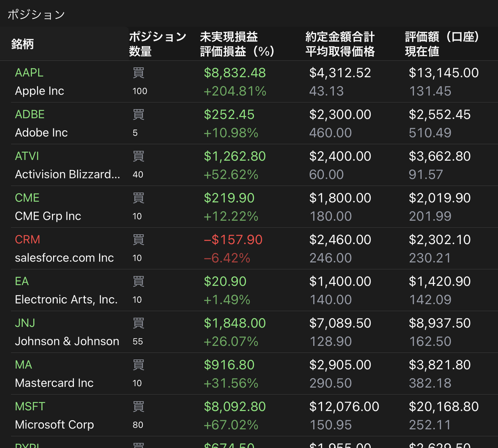Click AAPL position quantity 100
The width and height of the screenshot is (498, 448).
[140, 91]
